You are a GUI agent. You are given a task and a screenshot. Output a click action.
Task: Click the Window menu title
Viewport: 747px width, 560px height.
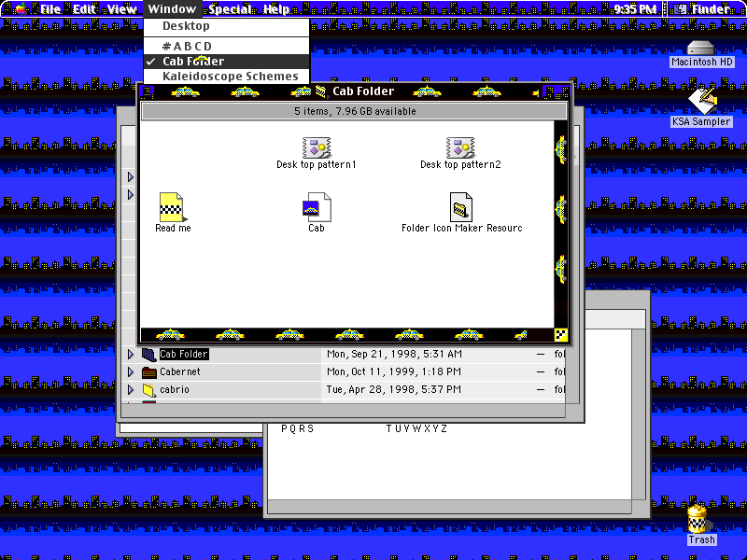tap(172, 9)
